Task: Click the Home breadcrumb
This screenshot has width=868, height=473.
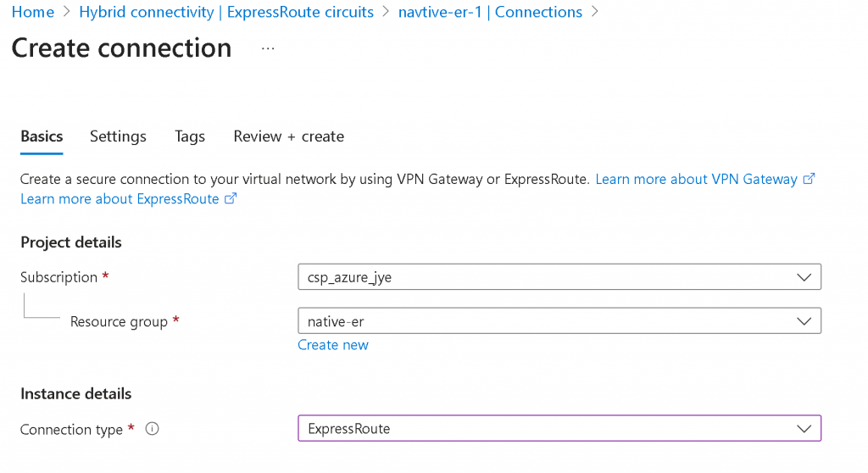Action: (32, 12)
